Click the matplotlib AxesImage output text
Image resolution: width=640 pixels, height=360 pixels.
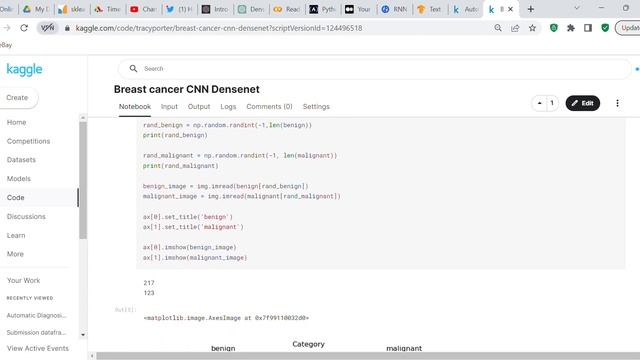click(x=226, y=318)
